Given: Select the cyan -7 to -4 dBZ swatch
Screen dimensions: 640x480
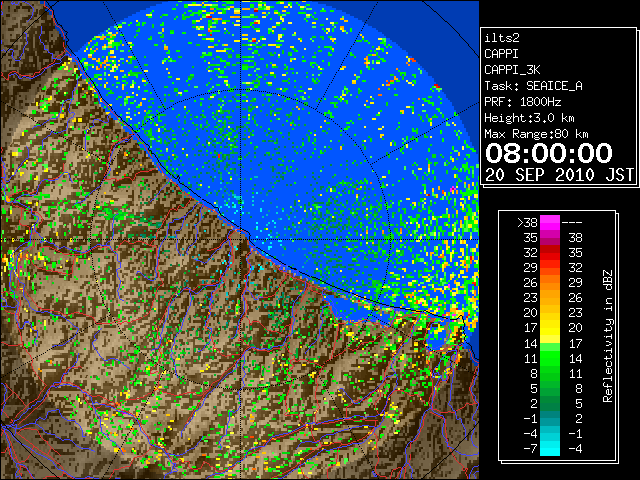Looking at the screenshot, I should 550,448.
